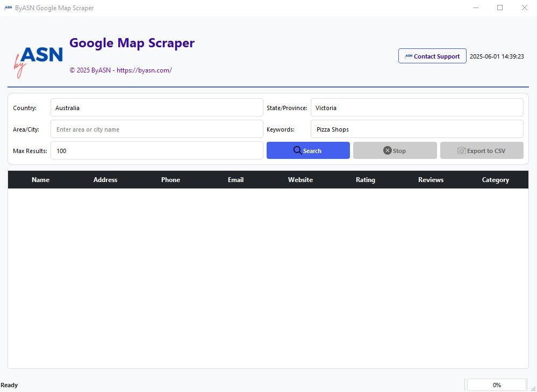Click the Max Results label
Screen dimensions: 537x392
(x=30, y=151)
